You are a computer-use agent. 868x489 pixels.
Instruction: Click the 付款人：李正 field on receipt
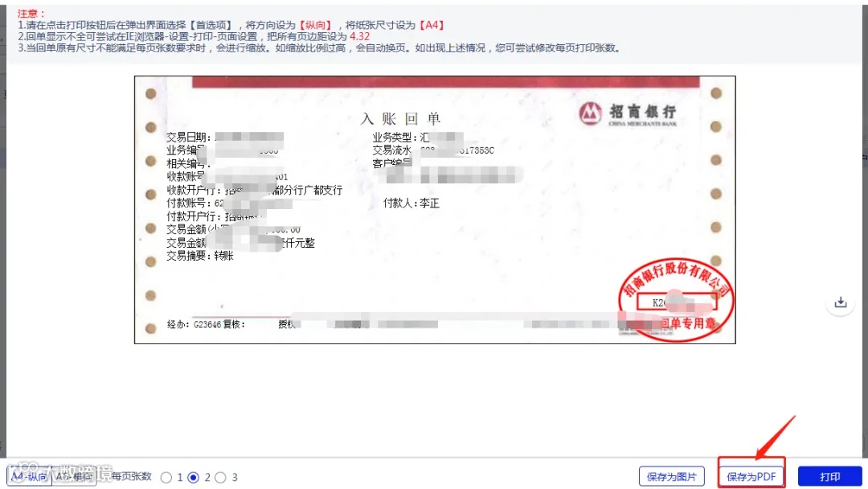411,203
